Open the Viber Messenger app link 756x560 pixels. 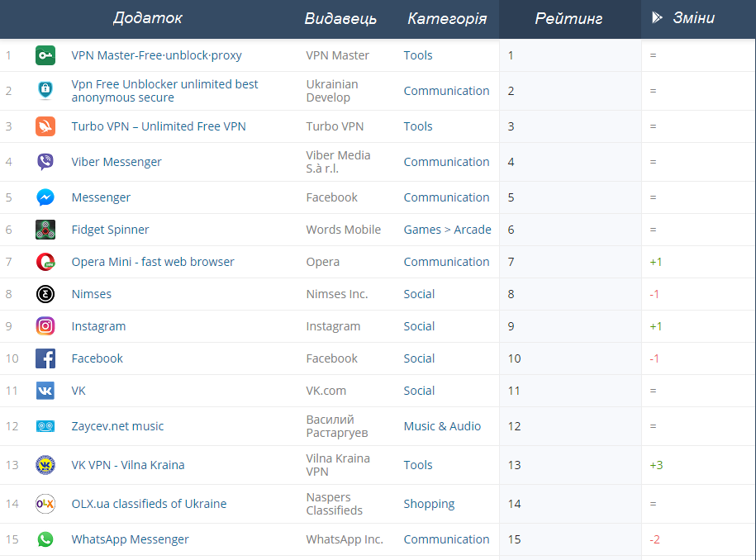coord(116,162)
